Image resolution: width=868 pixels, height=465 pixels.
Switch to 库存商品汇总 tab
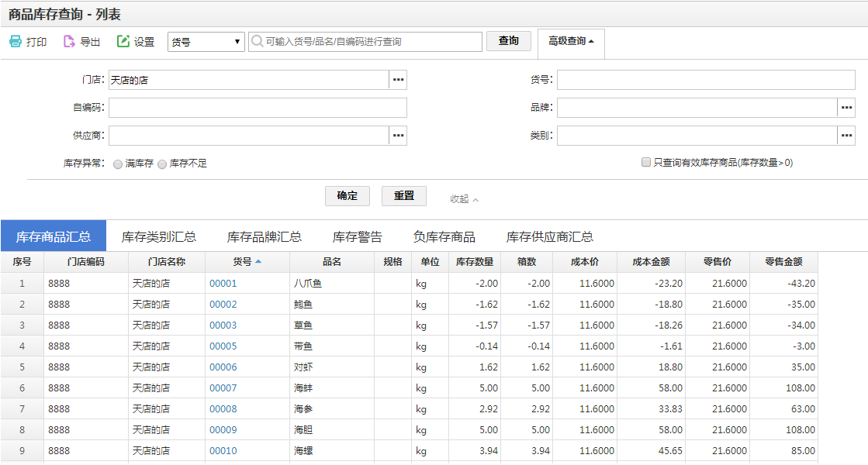(x=54, y=236)
